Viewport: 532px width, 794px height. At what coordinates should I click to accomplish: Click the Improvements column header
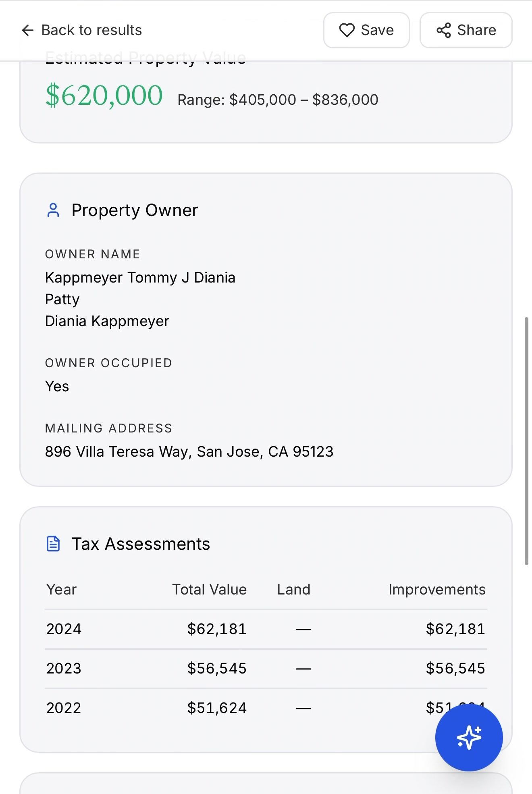click(436, 590)
